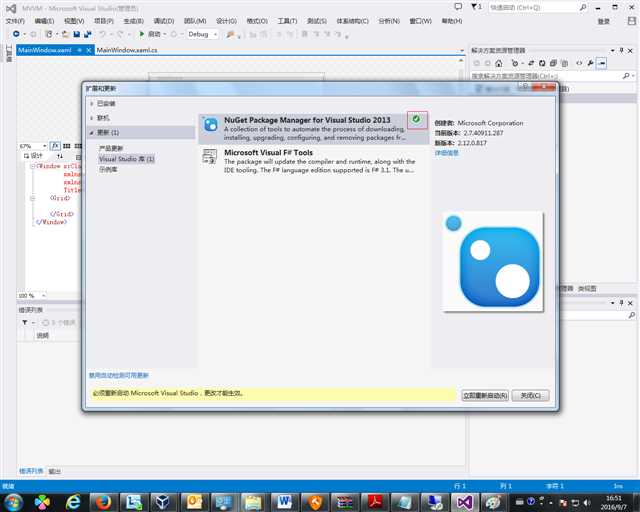Image resolution: width=640 pixels, height=512 pixels.
Task: Switch to the 输出 bottom tab
Action: pyautogui.click(x=55, y=471)
